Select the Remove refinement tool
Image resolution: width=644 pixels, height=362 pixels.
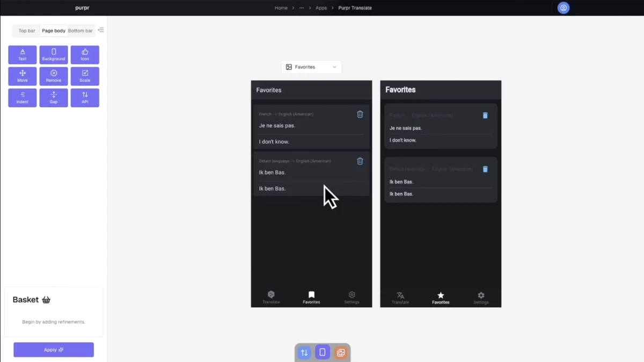pos(54,76)
